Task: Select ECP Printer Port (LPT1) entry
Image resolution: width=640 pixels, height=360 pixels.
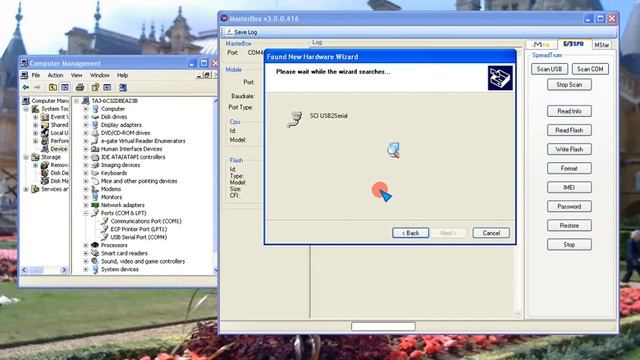Action: [x=138, y=229]
